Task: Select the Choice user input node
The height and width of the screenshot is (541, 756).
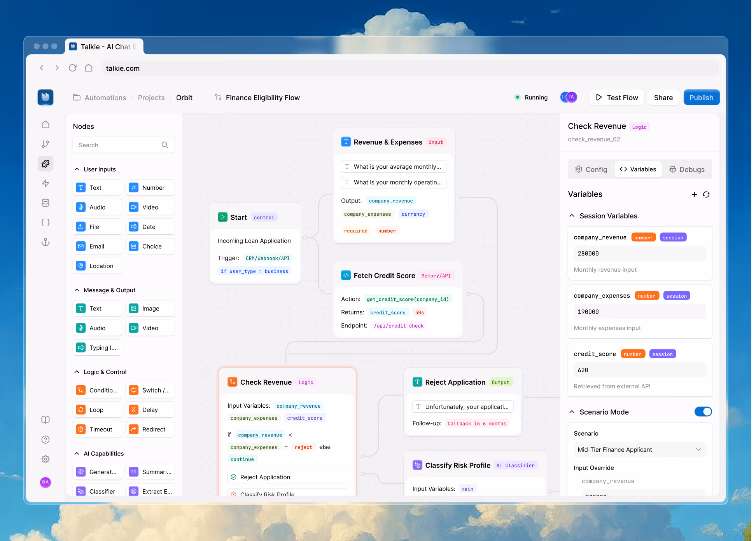Action: coord(150,246)
